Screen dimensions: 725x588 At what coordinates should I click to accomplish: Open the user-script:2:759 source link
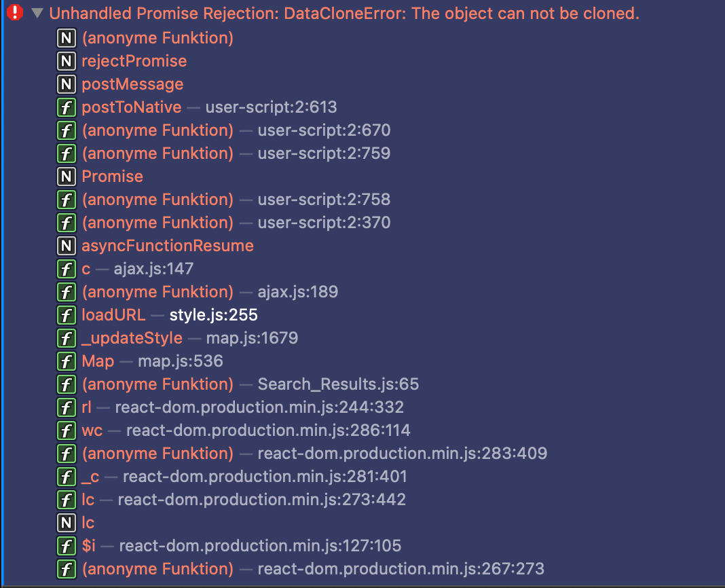[324, 153]
